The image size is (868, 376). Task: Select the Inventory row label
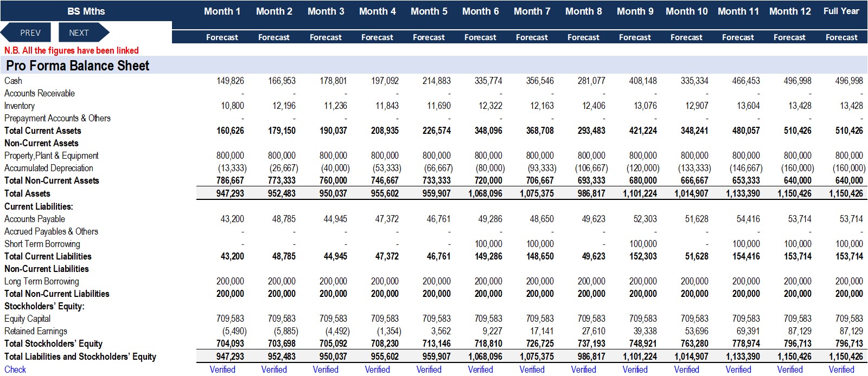[20, 106]
